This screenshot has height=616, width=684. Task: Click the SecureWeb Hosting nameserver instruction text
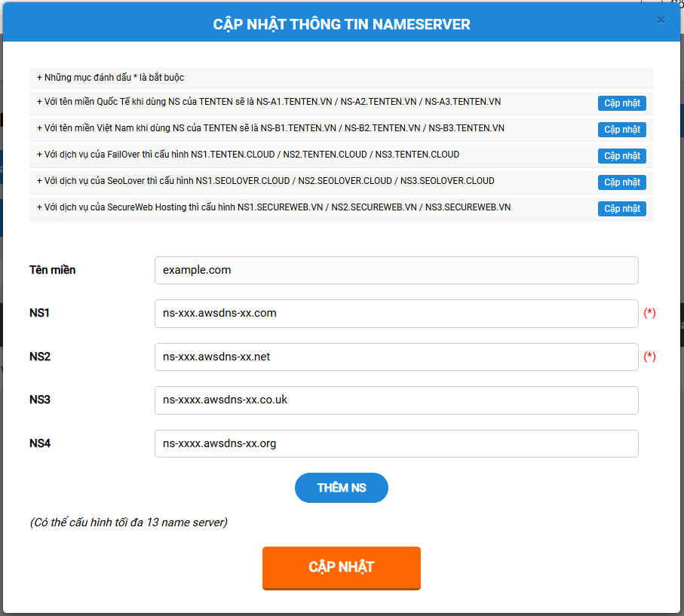[x=273, y=207]
